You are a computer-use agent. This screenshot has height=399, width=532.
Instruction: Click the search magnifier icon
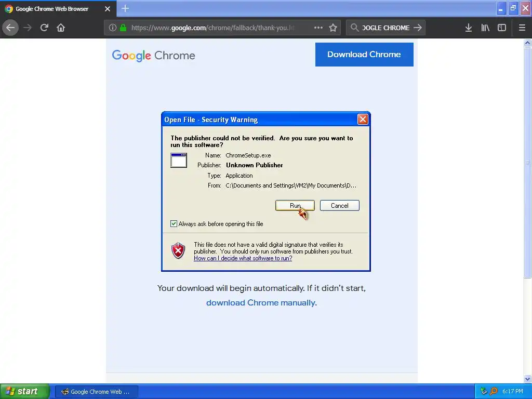click(354, 28)
